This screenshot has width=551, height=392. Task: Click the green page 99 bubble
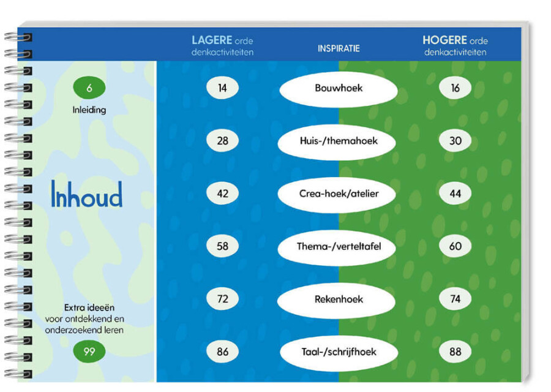(89, 352)
